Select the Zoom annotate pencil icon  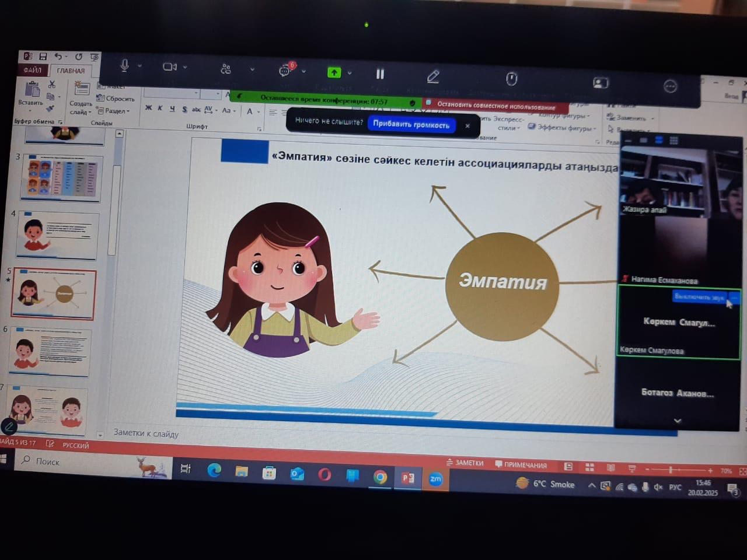click(433, 76)
